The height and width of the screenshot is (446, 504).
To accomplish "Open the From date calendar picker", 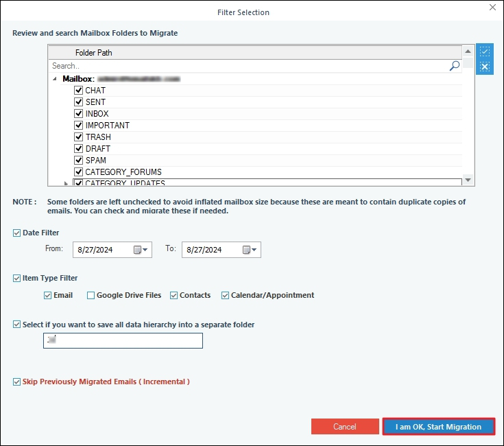I will [x=141, y=250].
